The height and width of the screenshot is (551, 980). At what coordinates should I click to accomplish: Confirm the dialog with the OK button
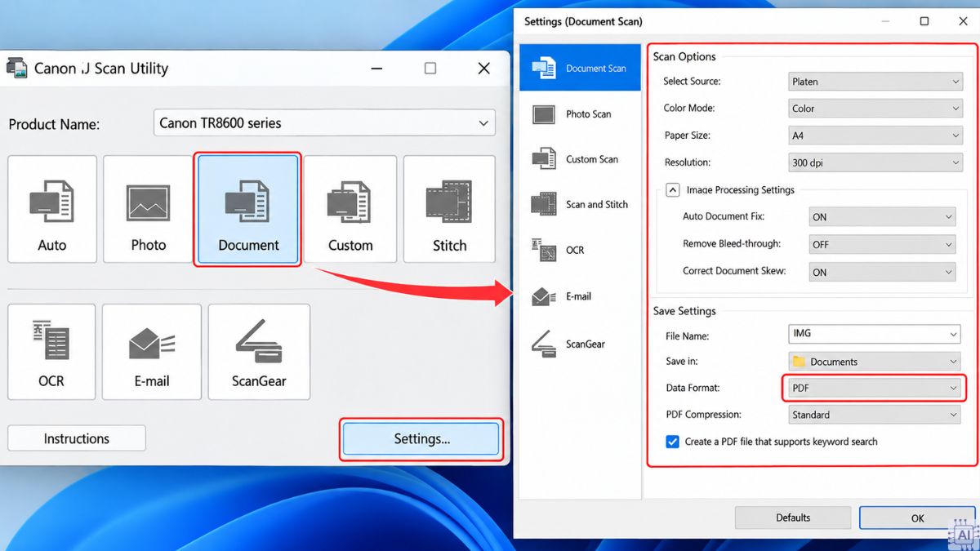pyautogui.click(x=918, y=518)
